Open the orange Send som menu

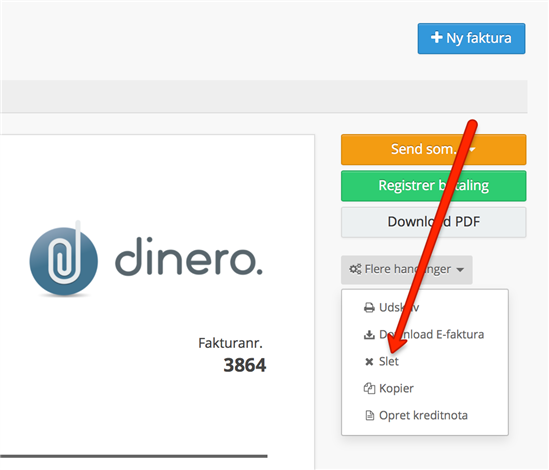[x=433, y=150]
